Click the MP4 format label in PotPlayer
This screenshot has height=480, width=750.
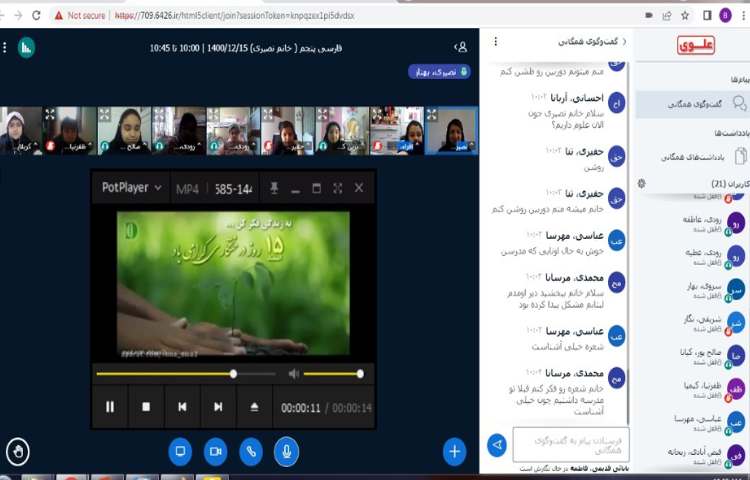187,189
